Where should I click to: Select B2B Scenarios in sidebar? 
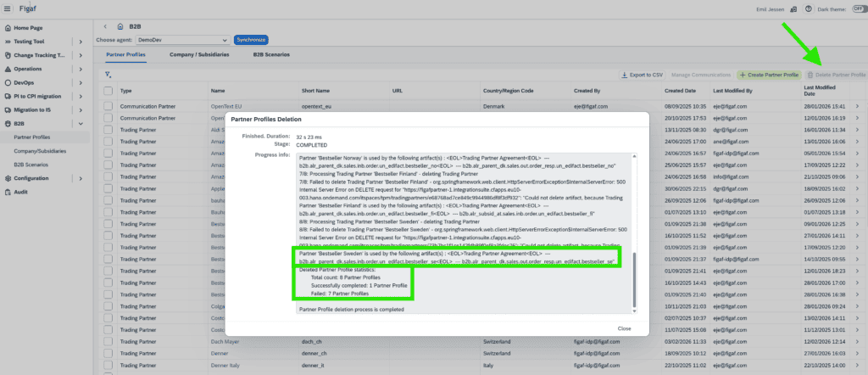(x=31, y=165)
